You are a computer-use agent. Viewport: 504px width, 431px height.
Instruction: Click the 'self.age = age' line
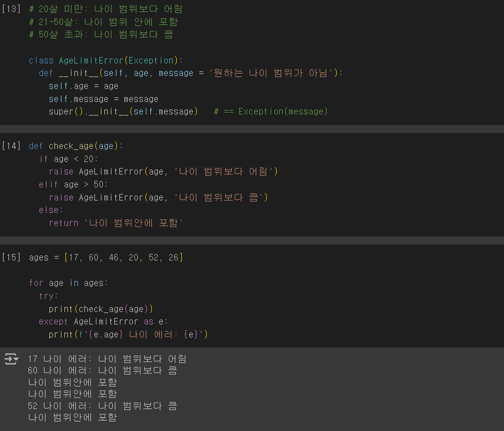point(83,86)
